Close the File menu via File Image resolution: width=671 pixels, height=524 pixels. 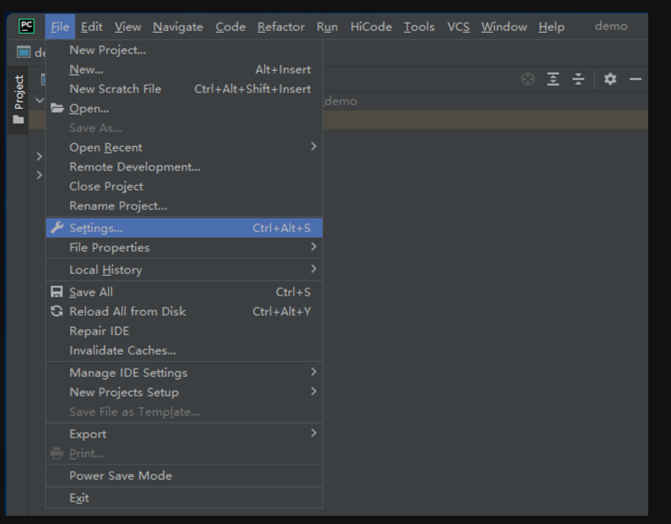pos(60,27)
